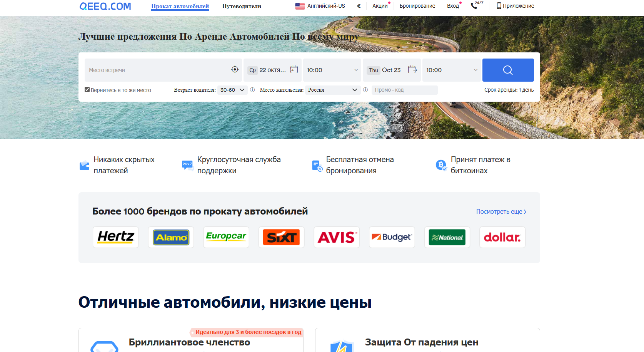644x352 pixels.
Task: Expand the driver age 30-60 dropdown
Action: [x=232, y=90]
